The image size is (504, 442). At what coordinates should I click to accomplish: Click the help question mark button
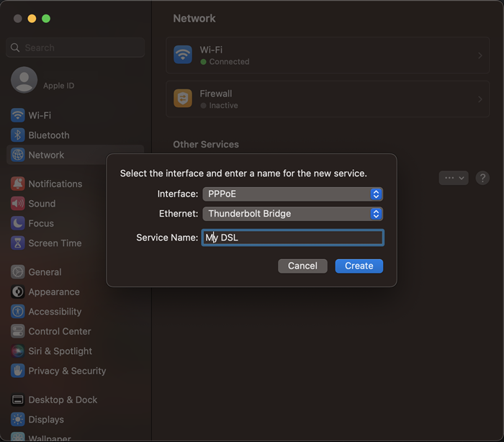pos(482,178)
